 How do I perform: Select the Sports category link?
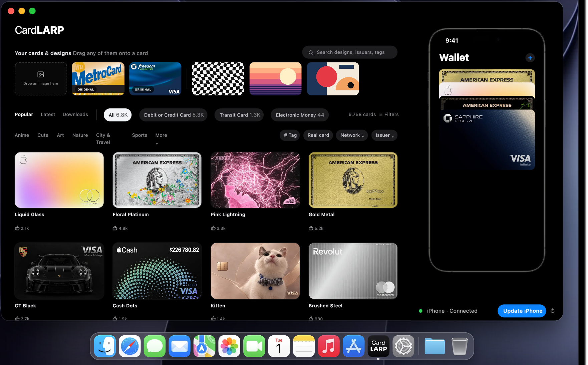tap(139, 135)
